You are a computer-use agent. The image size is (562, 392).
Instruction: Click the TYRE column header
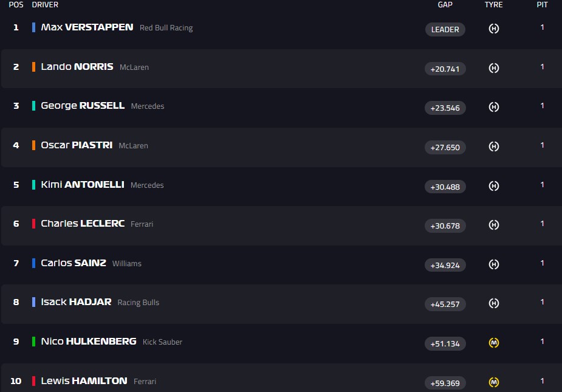point(494,5)
